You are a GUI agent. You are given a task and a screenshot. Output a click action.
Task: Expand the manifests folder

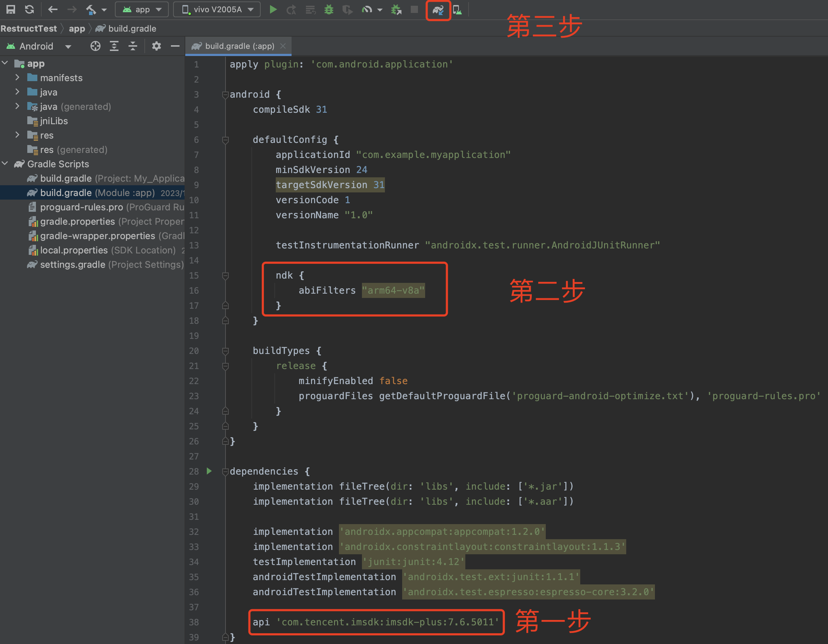pyautogui.click(x=17, y=78)
